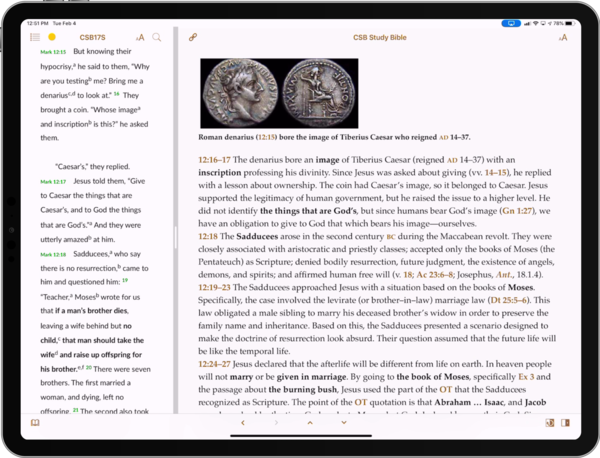Viewport: 600px width, 458px height.
Task: Go back with the left chevron
Action: pos(243,423)
